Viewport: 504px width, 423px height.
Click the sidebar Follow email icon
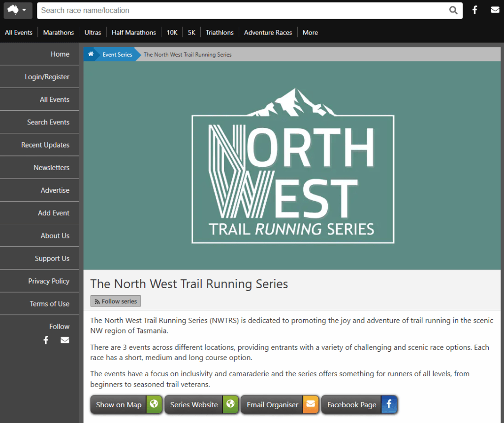pyautogui.click(x=64, y=340)
